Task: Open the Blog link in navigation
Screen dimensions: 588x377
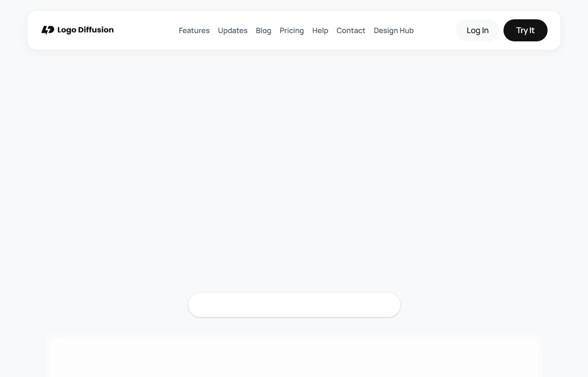Action: point(263,30)
